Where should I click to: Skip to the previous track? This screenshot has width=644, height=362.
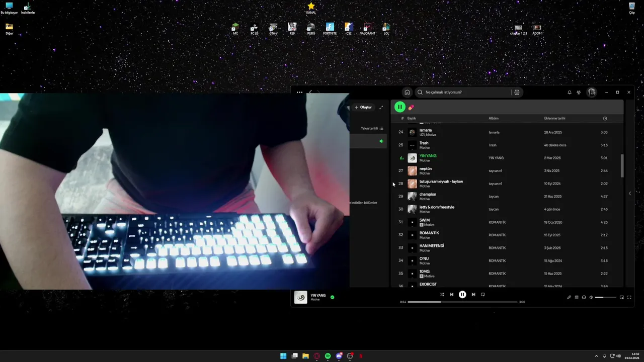(451, 295)
